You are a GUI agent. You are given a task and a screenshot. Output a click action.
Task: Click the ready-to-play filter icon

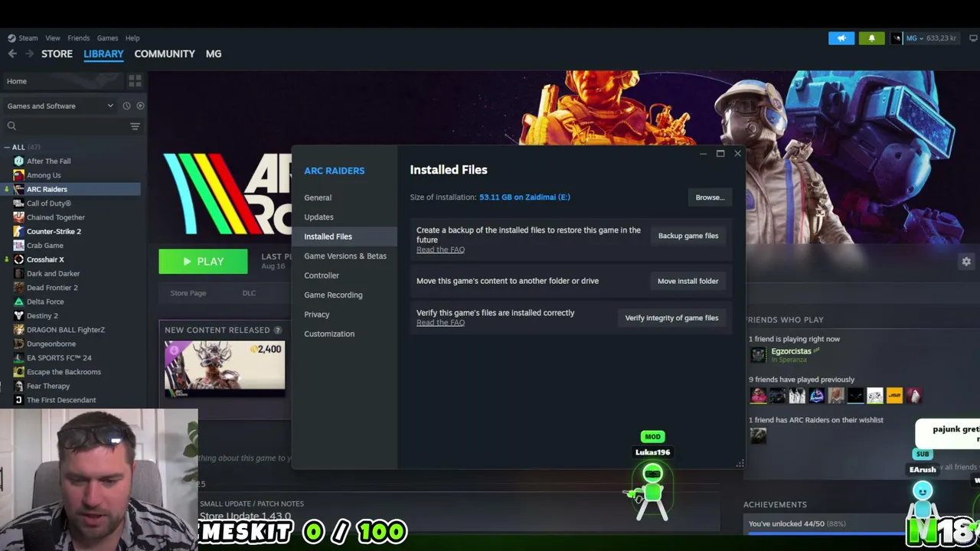140,106
